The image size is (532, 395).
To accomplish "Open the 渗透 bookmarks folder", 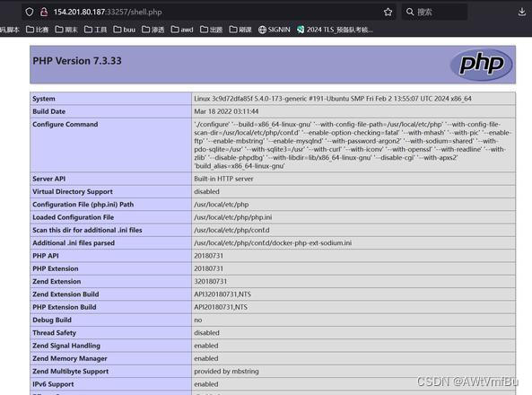I will (x=153, y=30).
